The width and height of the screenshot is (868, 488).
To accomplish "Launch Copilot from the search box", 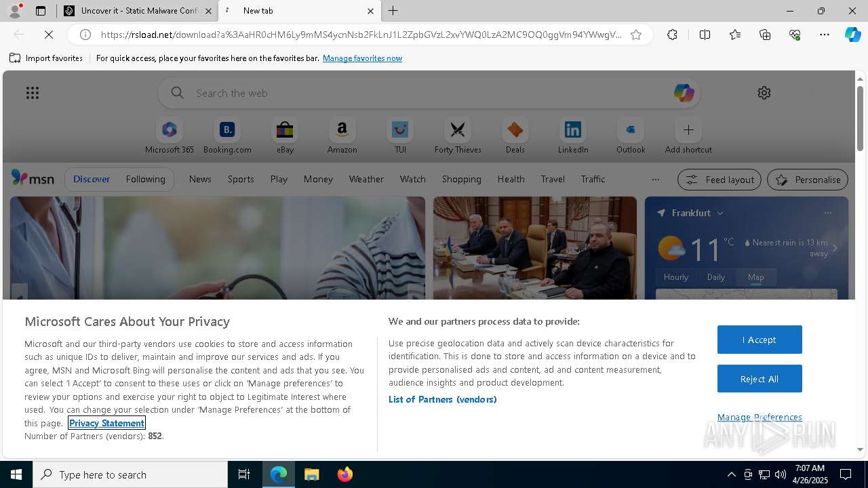I will click(684, 93).
